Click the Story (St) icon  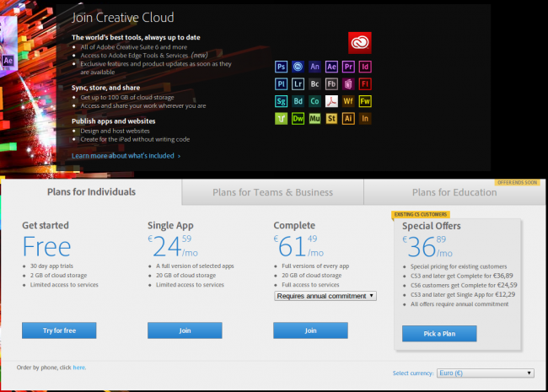click(x=331, y=119)
